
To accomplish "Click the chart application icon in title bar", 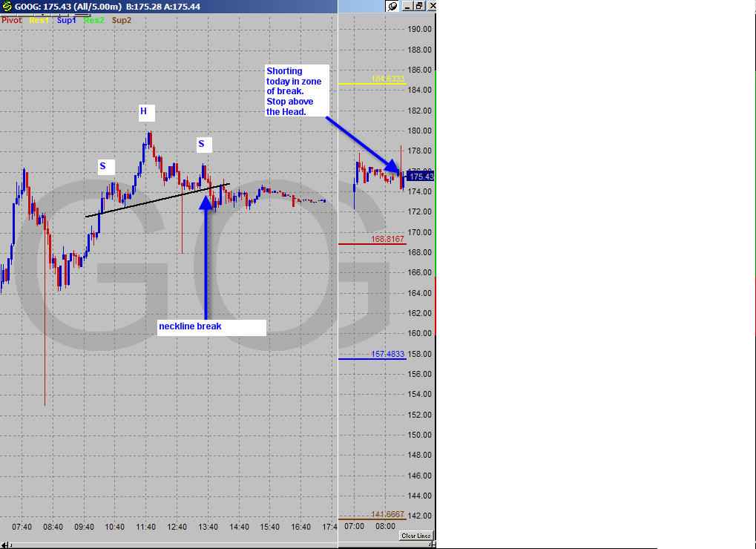I will [x=7, y=6].
